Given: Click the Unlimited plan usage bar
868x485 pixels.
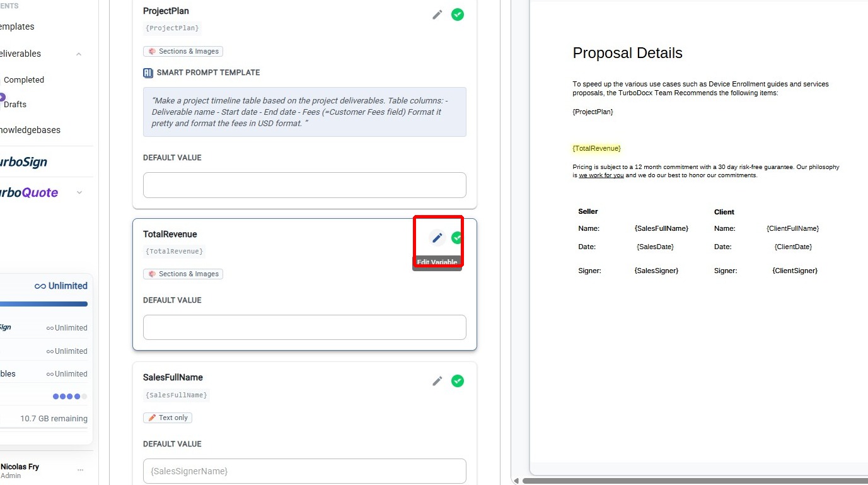Looking at the screenshot, I should click(x=44, y=304).
